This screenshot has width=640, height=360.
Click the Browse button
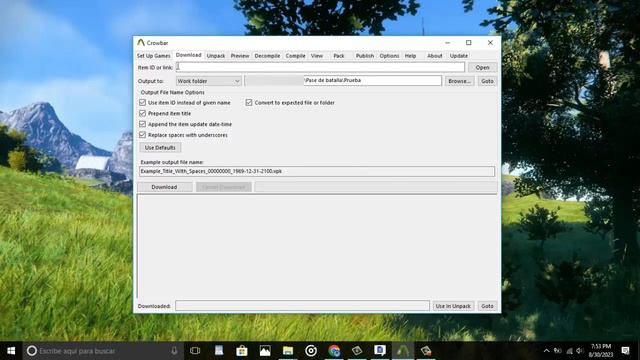460,81
